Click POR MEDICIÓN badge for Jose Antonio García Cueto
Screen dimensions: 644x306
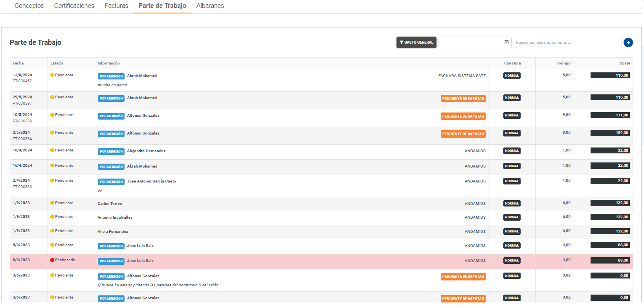pos(111,182)
